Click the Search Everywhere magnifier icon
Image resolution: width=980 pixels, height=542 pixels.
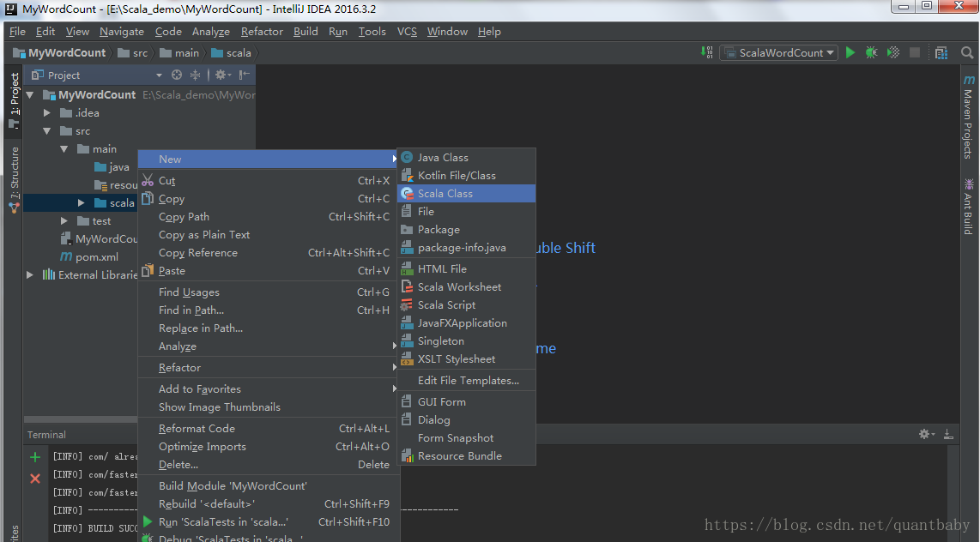[x=967, y=52]
